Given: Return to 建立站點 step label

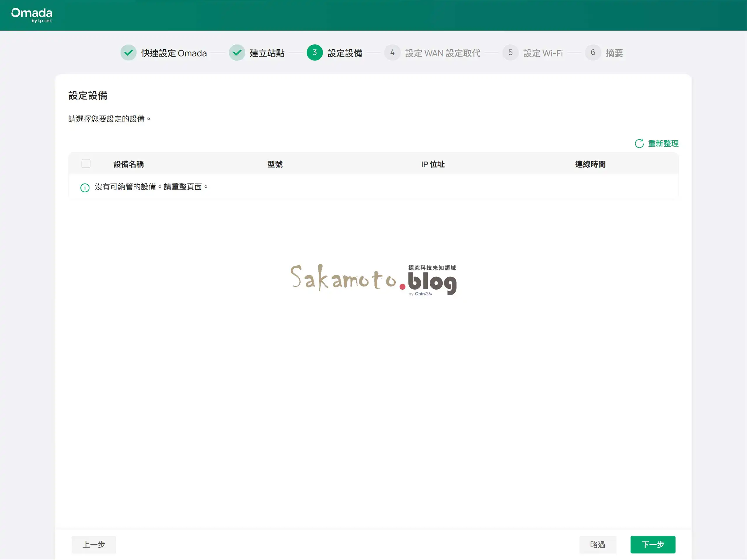Looking at the screenshot, I should [267, 53].
